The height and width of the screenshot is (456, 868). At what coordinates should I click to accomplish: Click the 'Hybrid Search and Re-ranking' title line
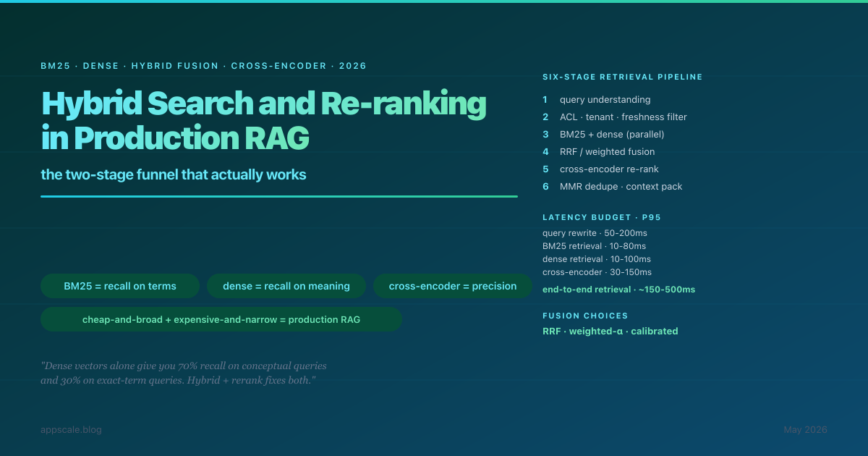[264, 106]
